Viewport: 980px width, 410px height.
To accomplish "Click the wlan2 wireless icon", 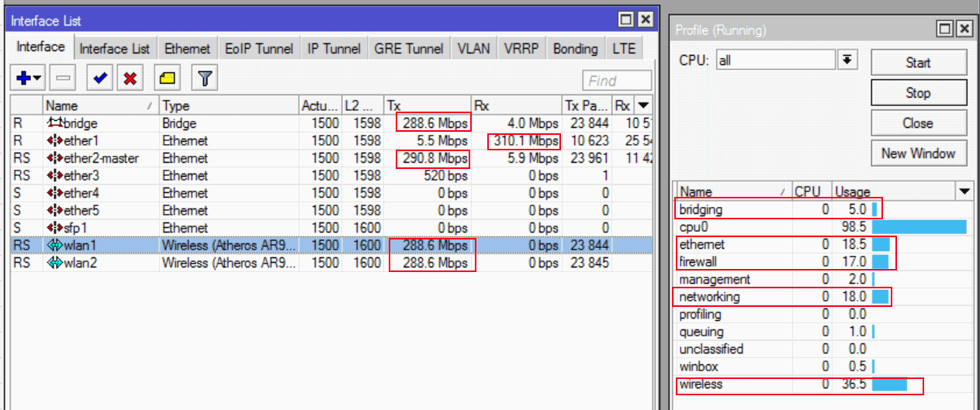I will pos(54,263).
